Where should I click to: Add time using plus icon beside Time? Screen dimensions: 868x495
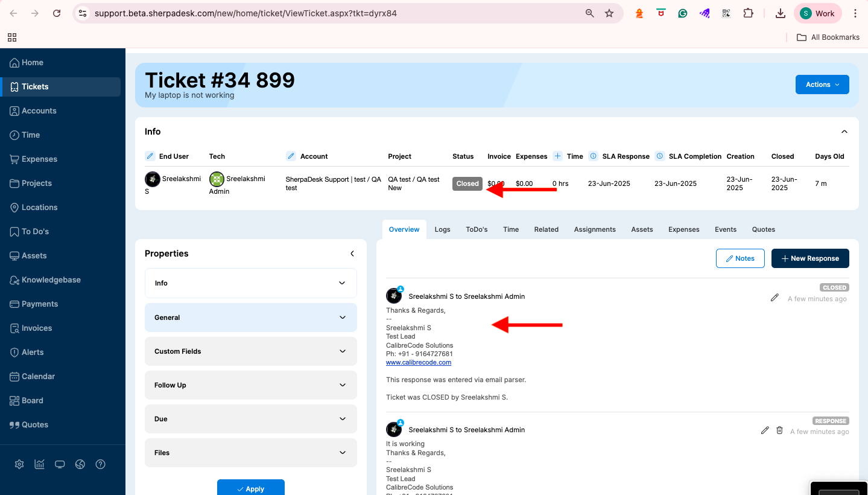tap(557, 156)
